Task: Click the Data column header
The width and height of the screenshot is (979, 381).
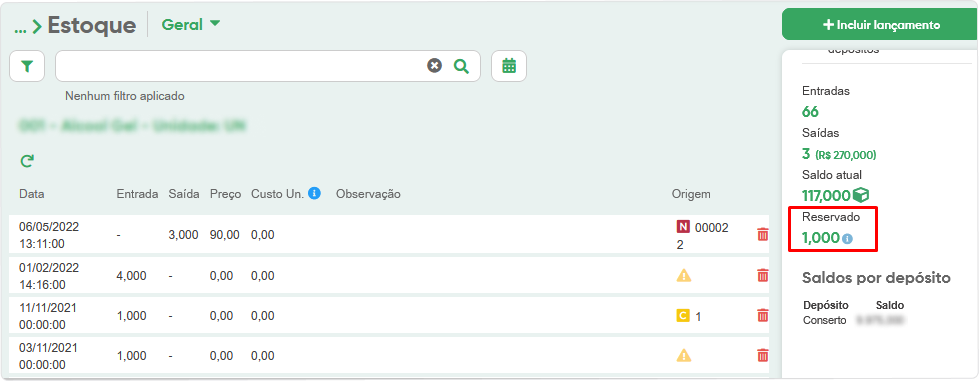Action: click(32, 194)
